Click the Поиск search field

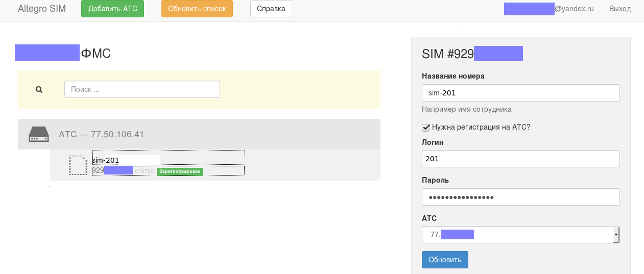click(142, 89)
